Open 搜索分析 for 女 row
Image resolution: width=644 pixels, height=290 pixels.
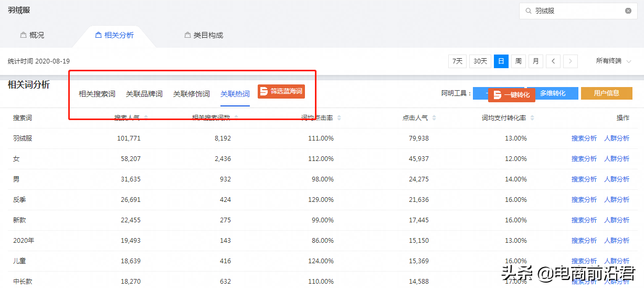584,159
